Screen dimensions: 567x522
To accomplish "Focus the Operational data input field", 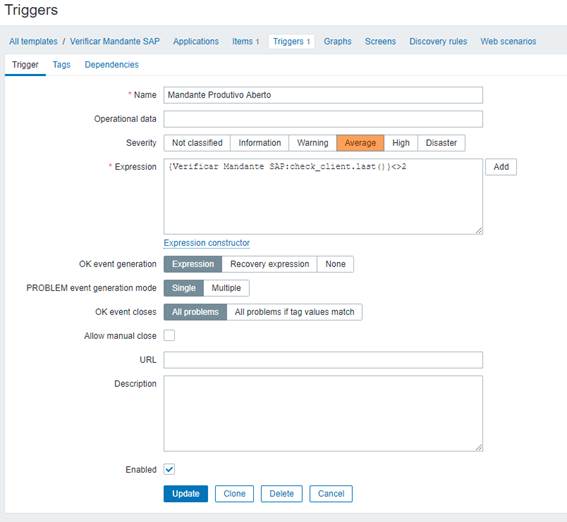I will pos(323,119).
